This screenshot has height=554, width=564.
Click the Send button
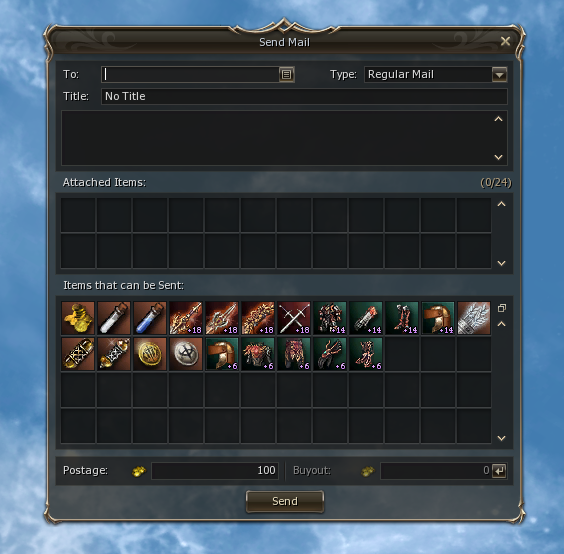pos(285,501)
